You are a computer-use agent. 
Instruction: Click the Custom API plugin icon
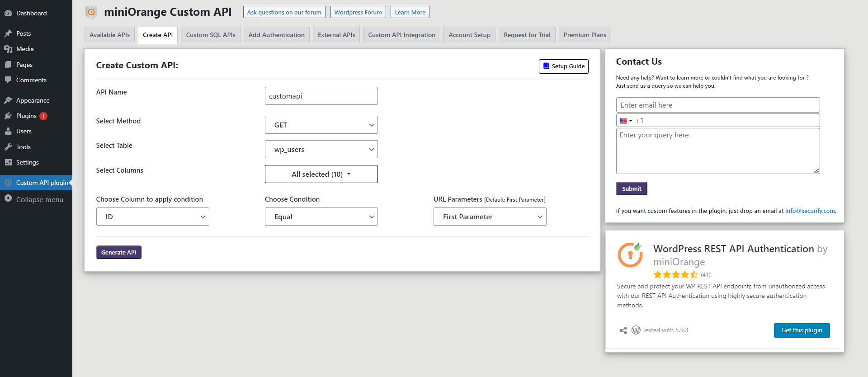(8, 183)
